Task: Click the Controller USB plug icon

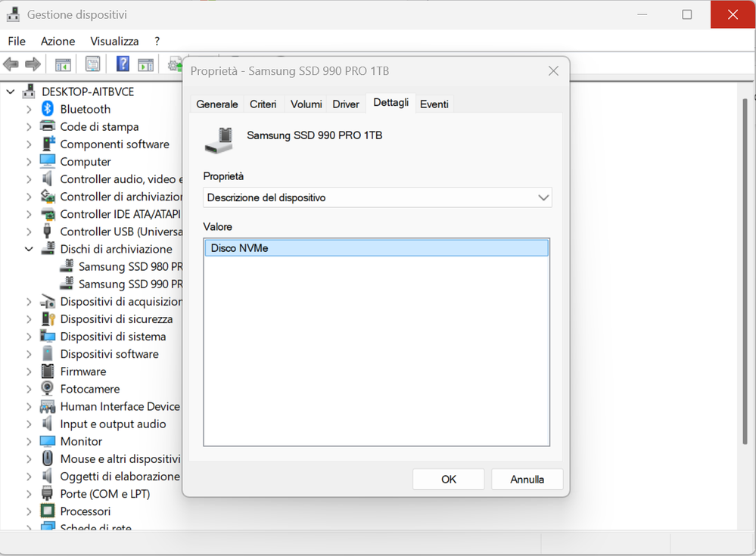Action: click(47, 231)
